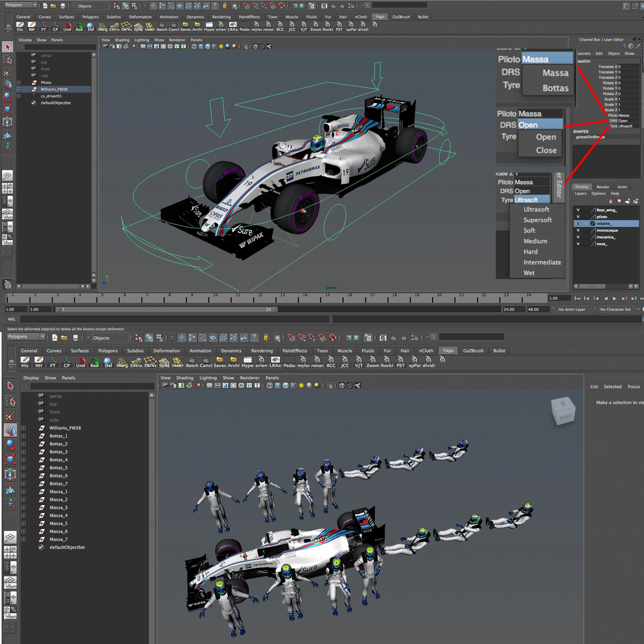Click the His (history) shelf button
This screenshot has width=644, height=644.
click(x=20, y=26)
